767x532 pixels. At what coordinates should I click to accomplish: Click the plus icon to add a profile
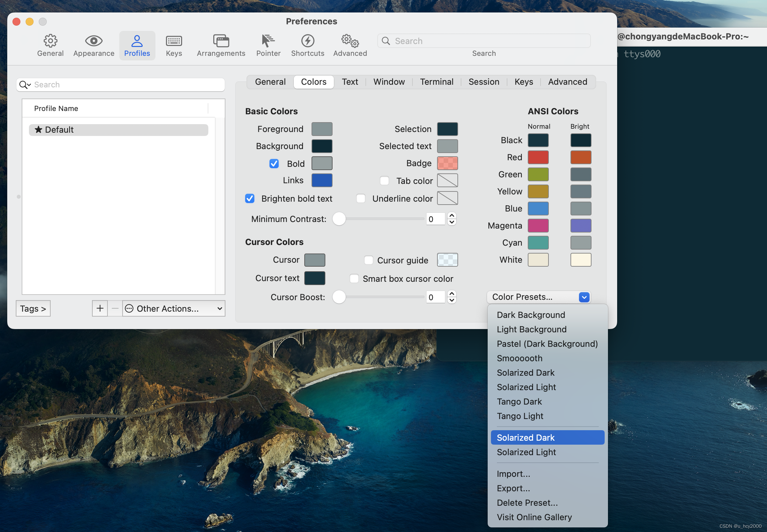[100, 308]
